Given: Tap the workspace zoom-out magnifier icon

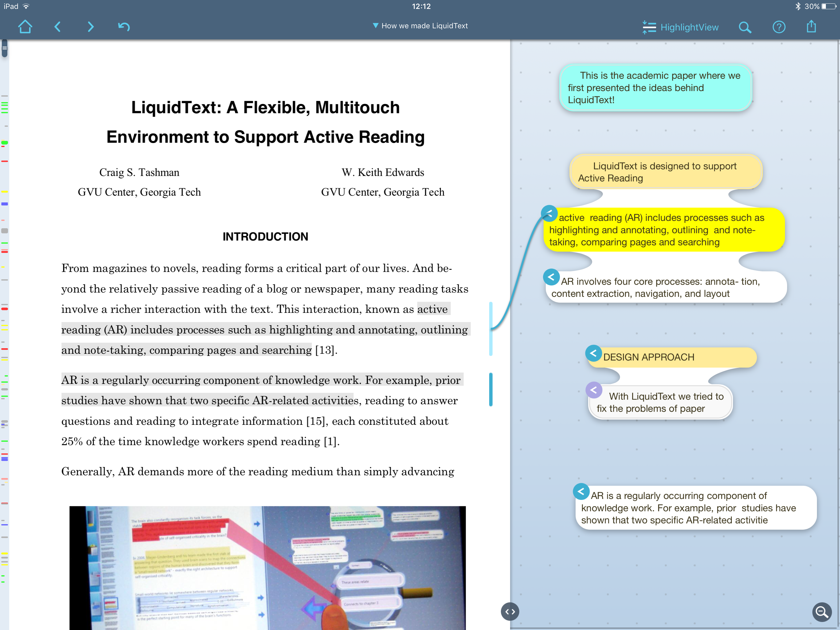Looking at the screenshot, I should (x=822, y=612).
